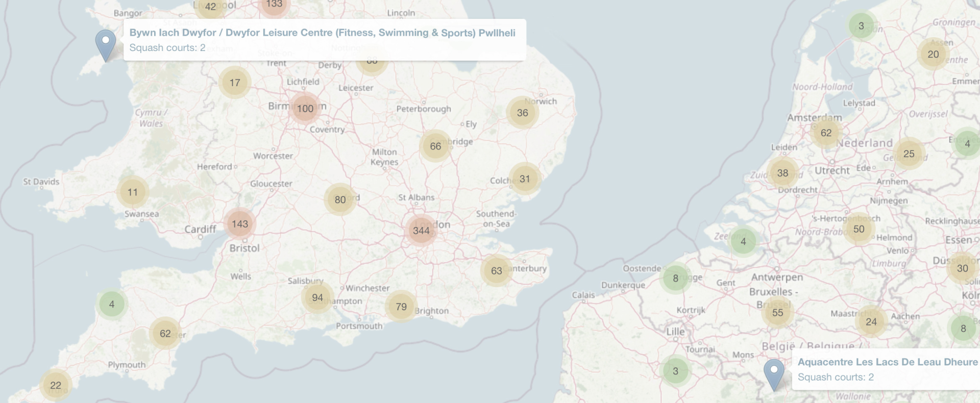Click the 66 cluster near Cambridge

[435, 146]
